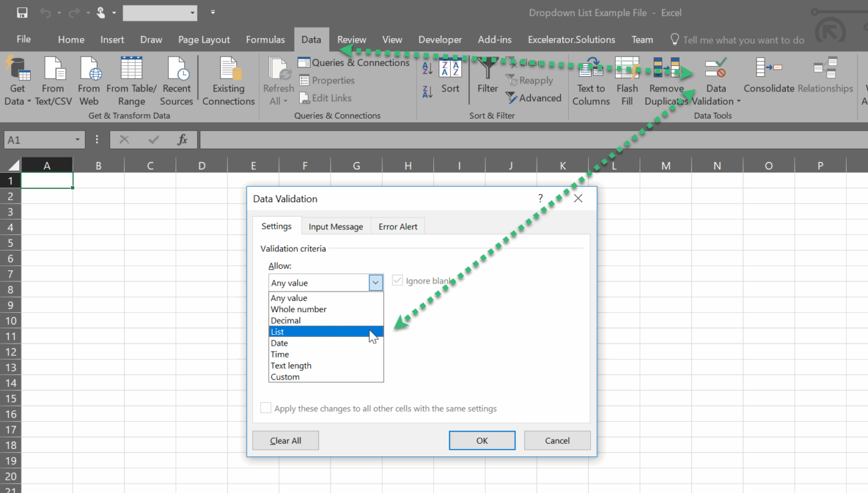Open the Developer ribbon tab
Screen dimensions: 868x493
440,40
